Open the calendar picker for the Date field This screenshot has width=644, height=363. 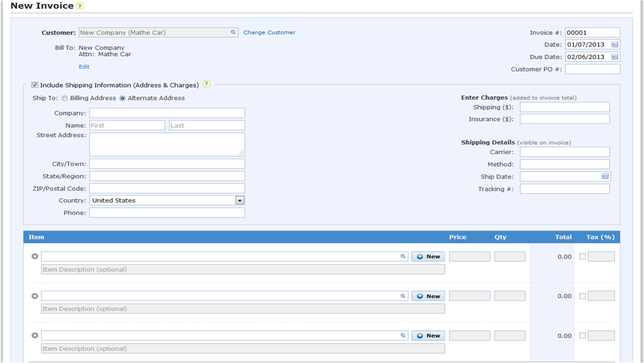point(615,44)
